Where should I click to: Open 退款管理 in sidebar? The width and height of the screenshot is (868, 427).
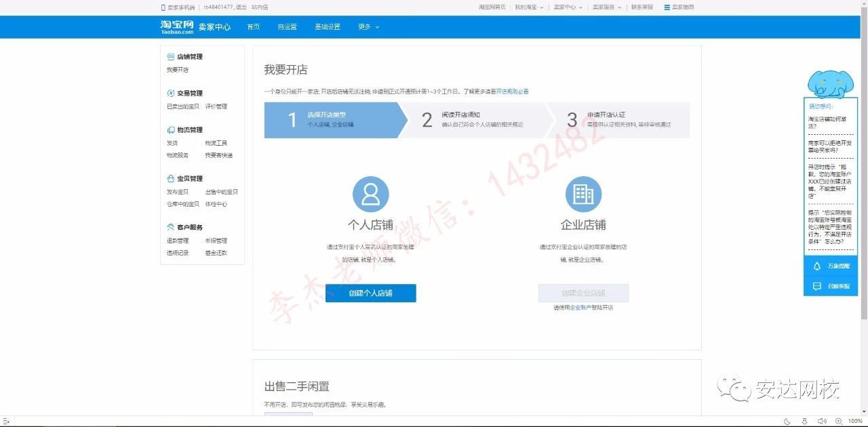click(x=178, y=241)
